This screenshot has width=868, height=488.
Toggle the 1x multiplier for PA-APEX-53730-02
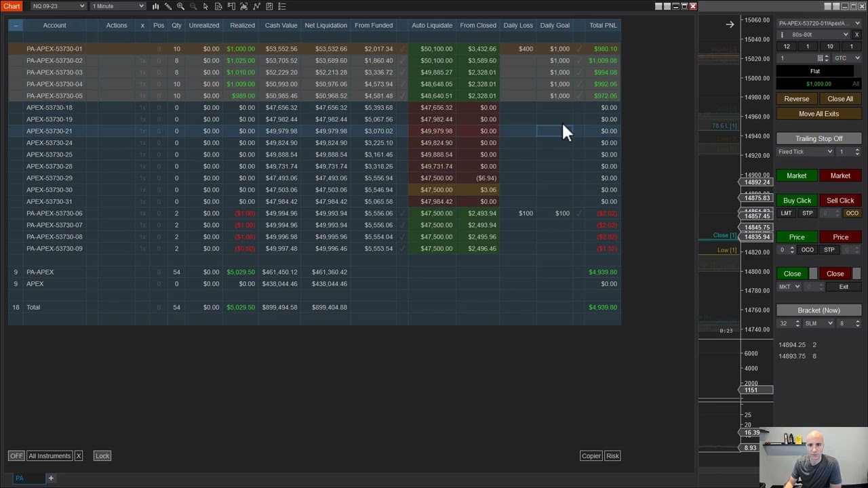[142, 61]
